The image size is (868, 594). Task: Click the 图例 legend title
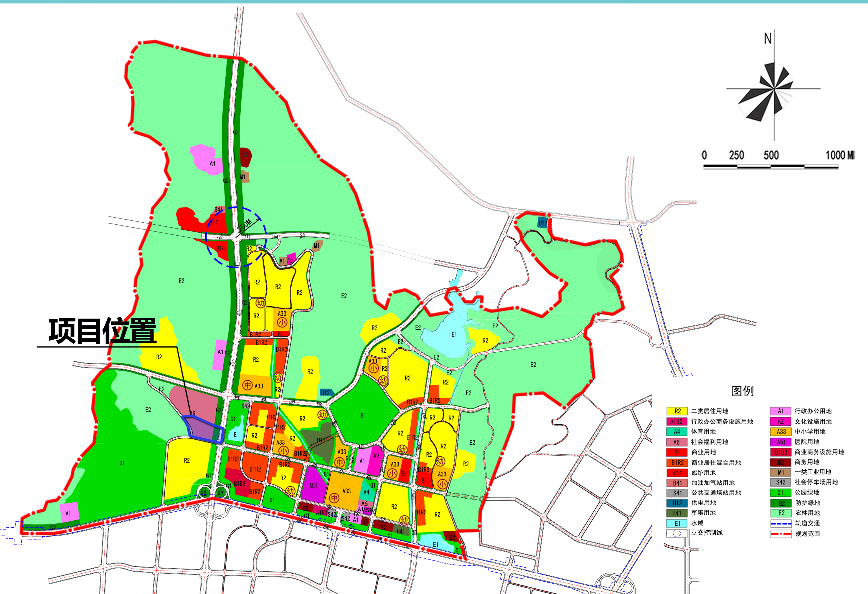(x=742, y=391)
